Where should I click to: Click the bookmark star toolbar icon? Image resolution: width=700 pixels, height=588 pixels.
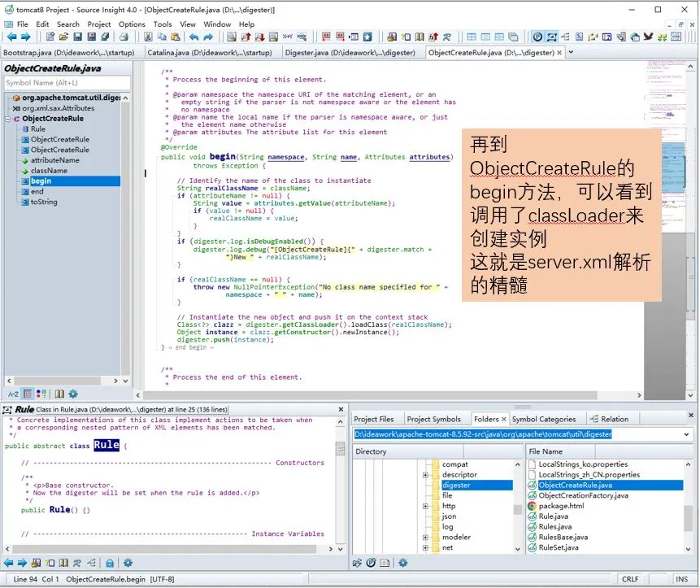pyautogui.click(x=367, y=37)
